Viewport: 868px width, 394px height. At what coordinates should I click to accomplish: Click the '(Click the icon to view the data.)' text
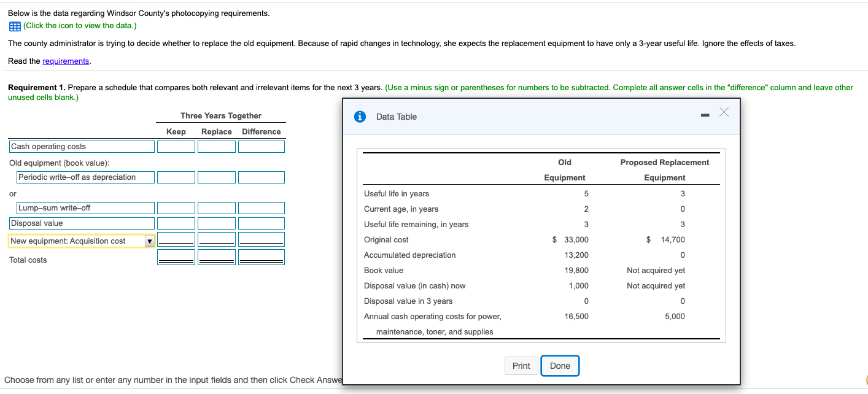tap(80, 26)
